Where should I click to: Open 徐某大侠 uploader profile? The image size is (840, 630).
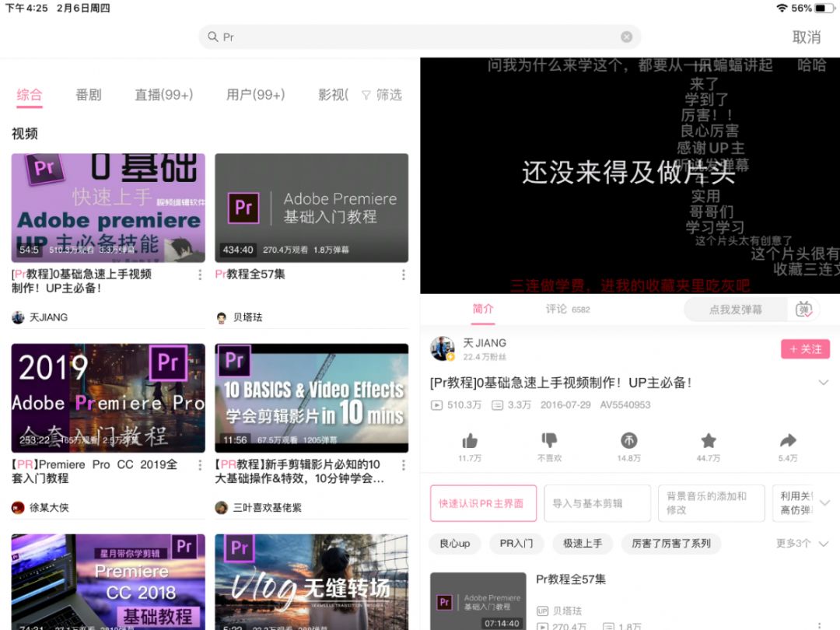(x=40, y=507)
